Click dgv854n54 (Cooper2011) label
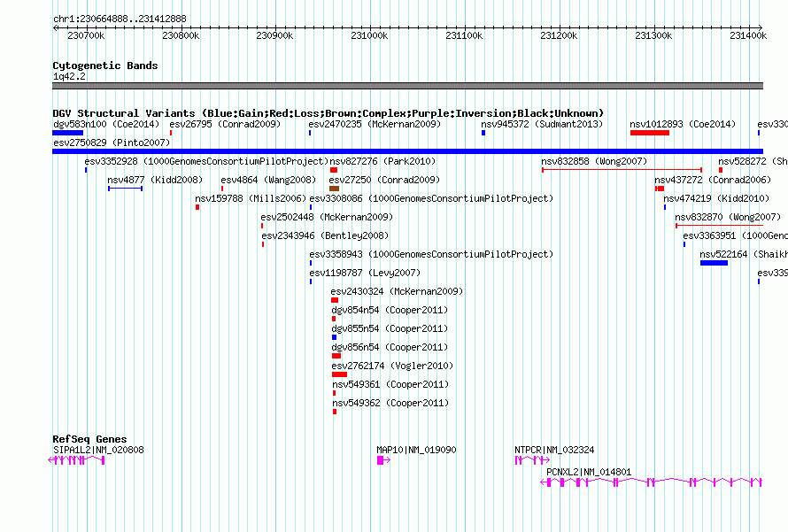Image resolution: width=788 pixels, height=532 pixels. (390, 310)
